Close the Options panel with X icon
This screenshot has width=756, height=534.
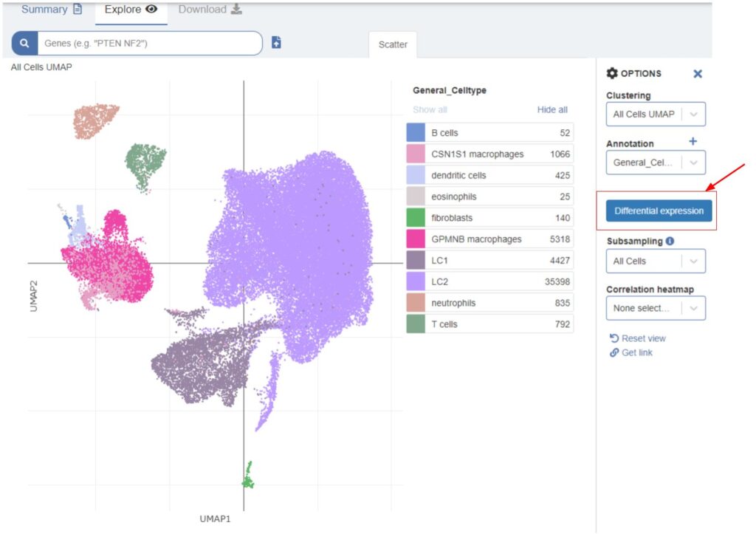(698, 74)
